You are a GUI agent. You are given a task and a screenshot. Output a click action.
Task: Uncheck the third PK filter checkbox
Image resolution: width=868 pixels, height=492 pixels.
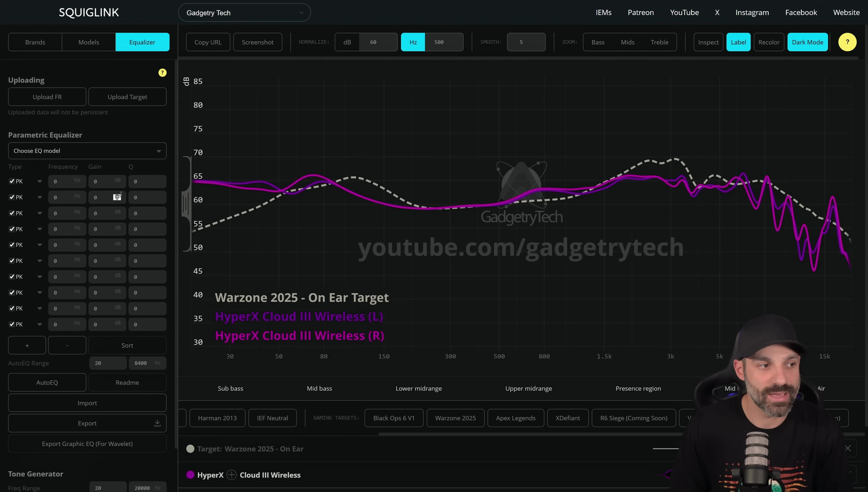[12, 213]
